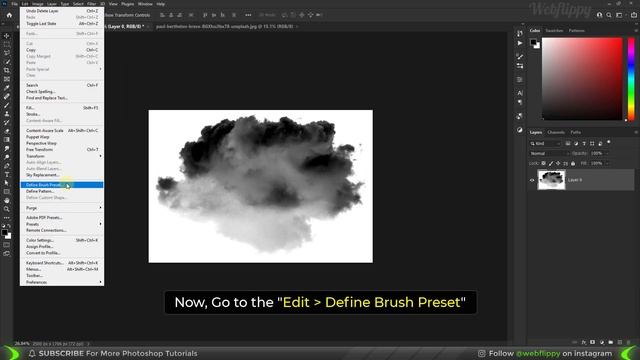Switch to the unsplash.jpg document tab
This screenshot has width=640, height=360.
[x=224, y=26]
